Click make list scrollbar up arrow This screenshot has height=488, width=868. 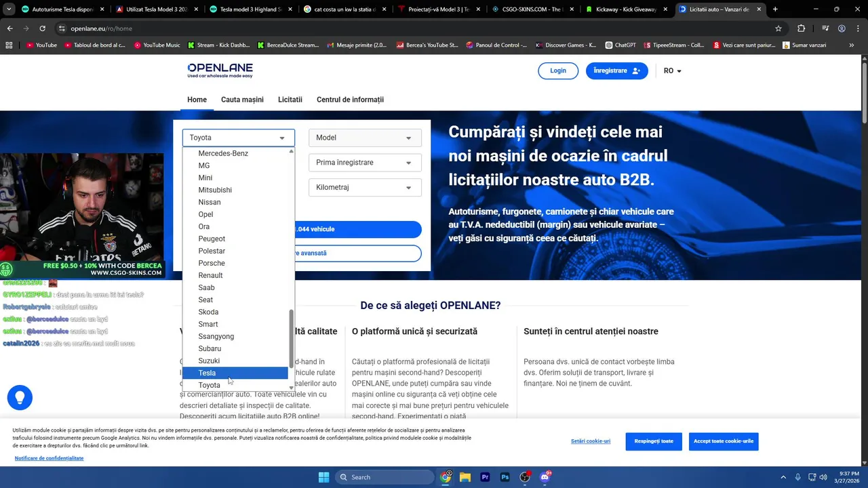(292, 151)
